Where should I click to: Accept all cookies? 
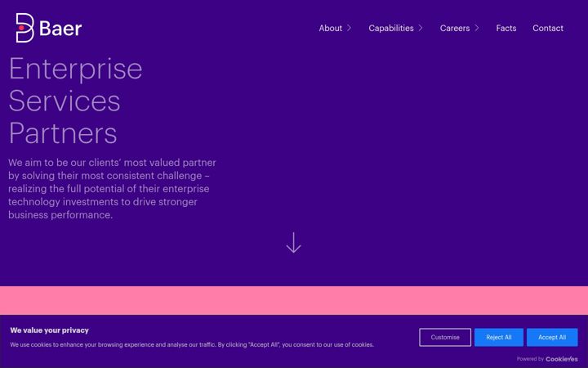[x=552, y=337]
